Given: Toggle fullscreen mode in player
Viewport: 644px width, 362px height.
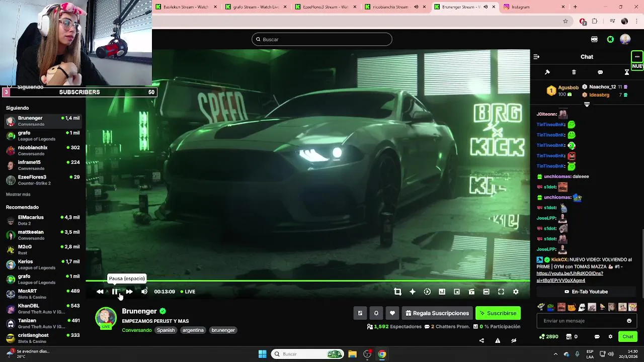Looking at the screenshot, I should point(501,292).
